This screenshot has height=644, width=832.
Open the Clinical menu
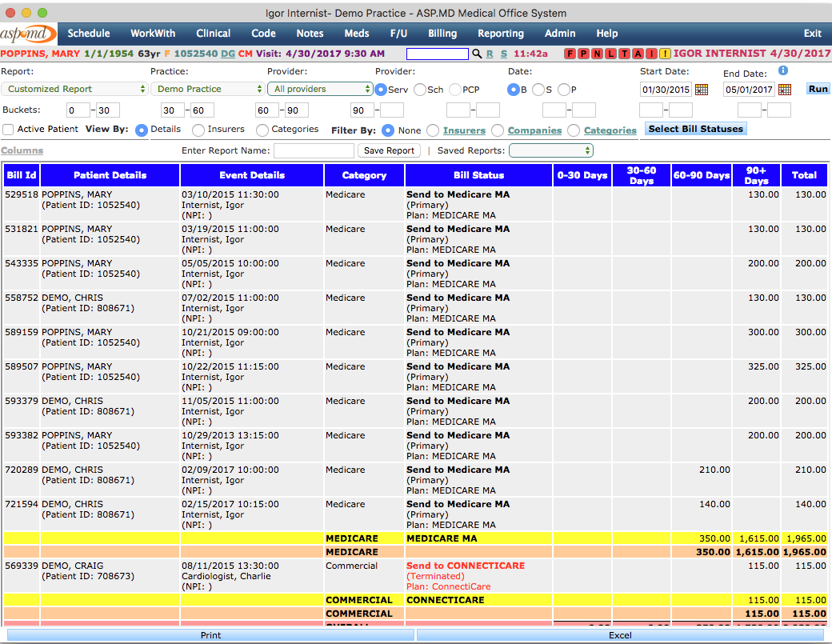(x=214, y=34)
